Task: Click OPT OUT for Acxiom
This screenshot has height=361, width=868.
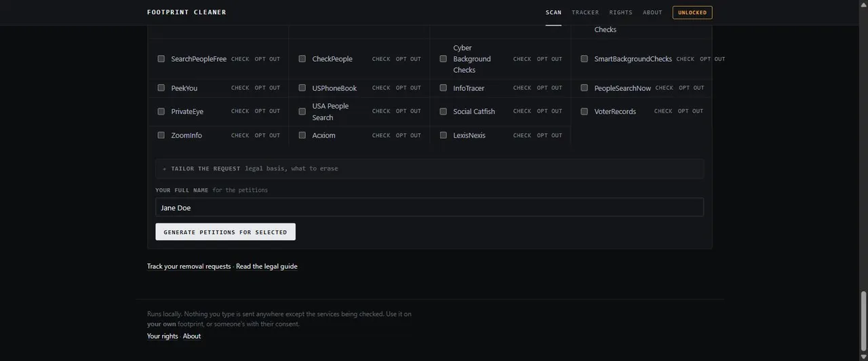Action: coord(408,135)
